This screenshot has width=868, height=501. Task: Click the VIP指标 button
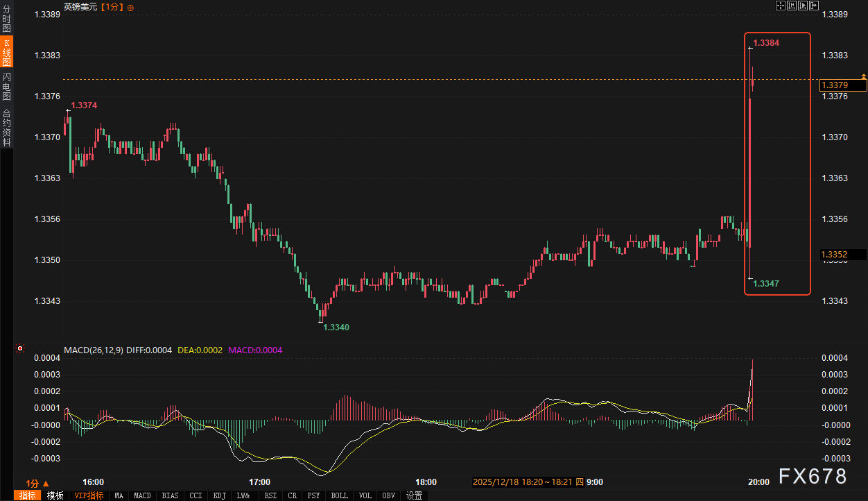tap(89, 495)
